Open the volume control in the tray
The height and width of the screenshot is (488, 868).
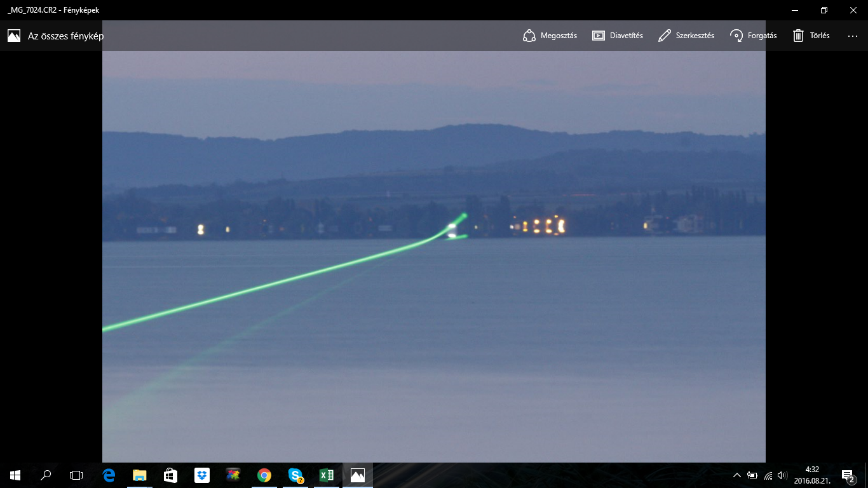[x=782, y=475]
